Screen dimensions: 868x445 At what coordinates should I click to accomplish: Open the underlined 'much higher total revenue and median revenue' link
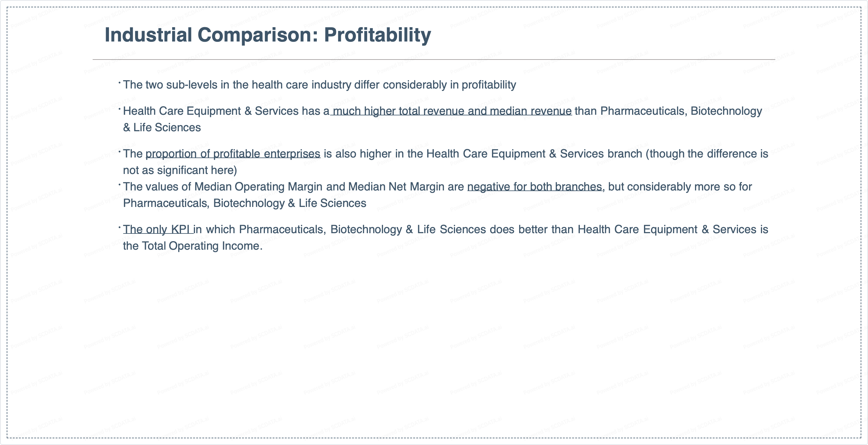pyautogui.click(x=451, y=111)
